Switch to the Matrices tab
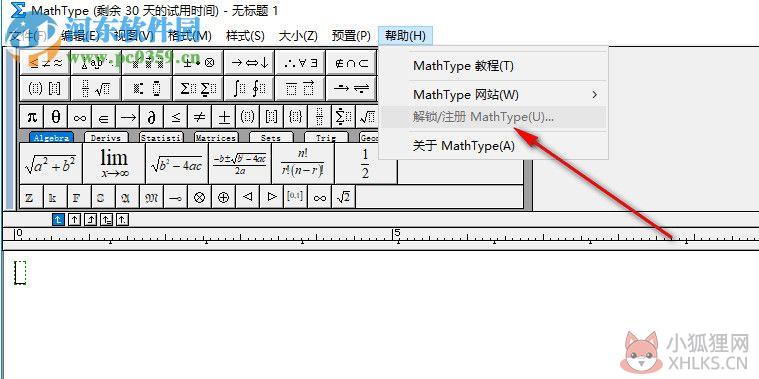 [x=216, y=137]
